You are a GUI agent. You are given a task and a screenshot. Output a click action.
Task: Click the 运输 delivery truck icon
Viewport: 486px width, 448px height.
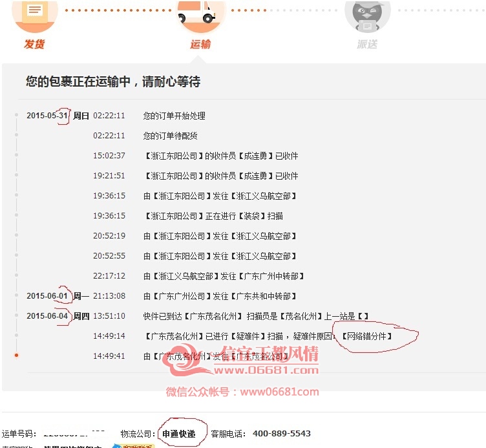click(201, 16)
